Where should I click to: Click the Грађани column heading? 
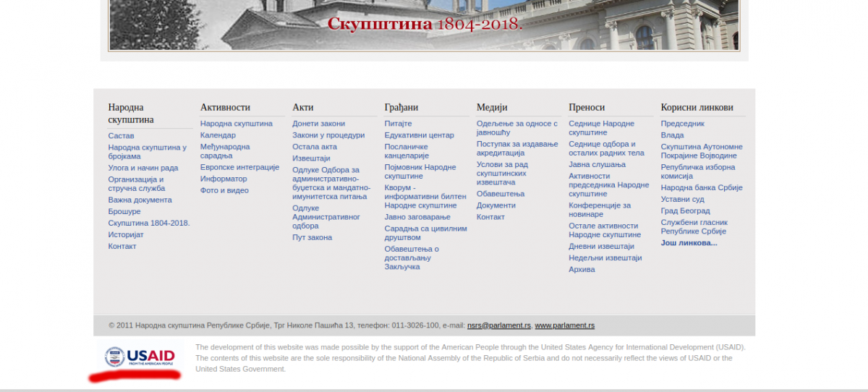coord(401,107)
